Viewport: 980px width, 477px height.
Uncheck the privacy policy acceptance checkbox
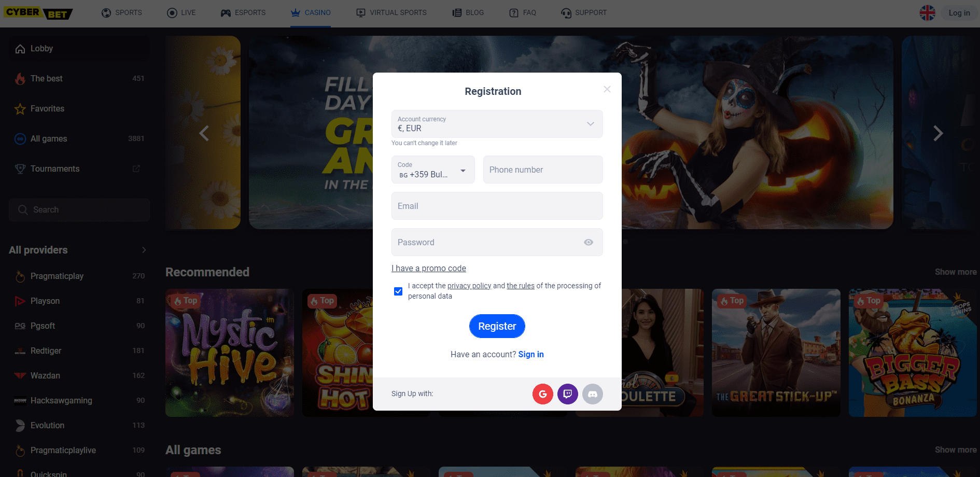(x=398, y=291)
